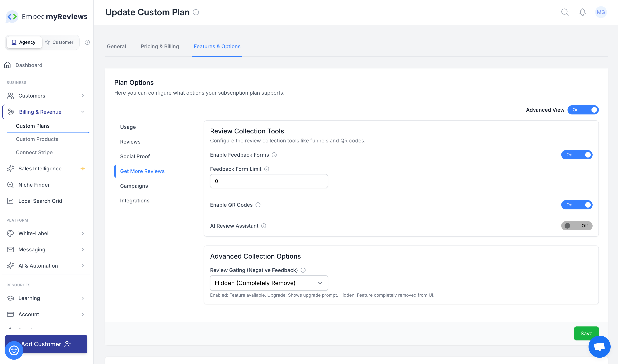The width and height of the screenshot is (618, 364).
Task: Switch to the Pricing & Billing tab
Action: (160, 46)
